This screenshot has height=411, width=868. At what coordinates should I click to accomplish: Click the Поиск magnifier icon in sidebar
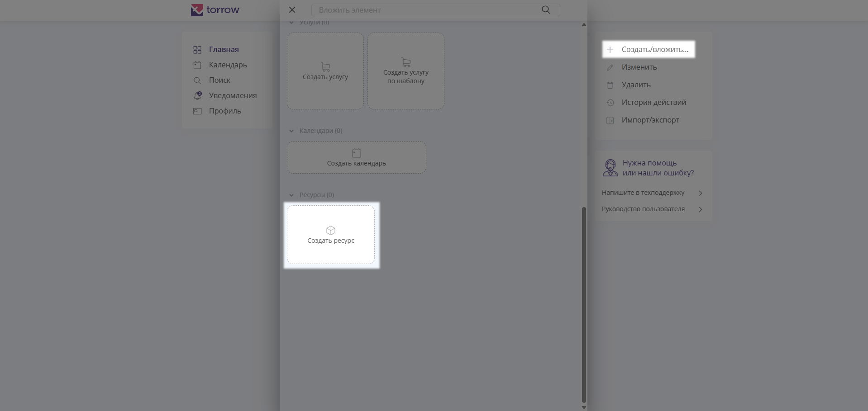(197, 80)
